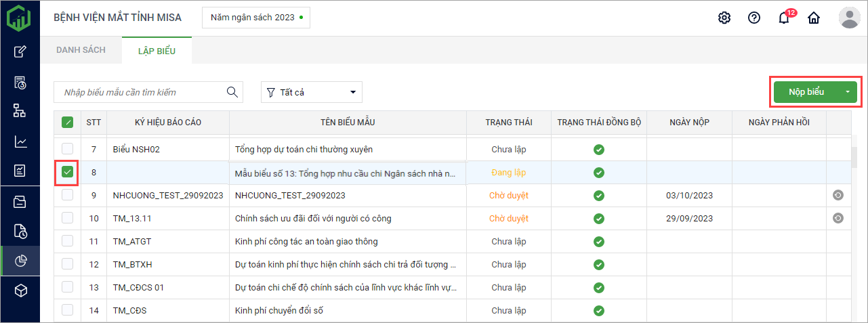Switch to the DANH SÁCH tab

pos(81,50)
